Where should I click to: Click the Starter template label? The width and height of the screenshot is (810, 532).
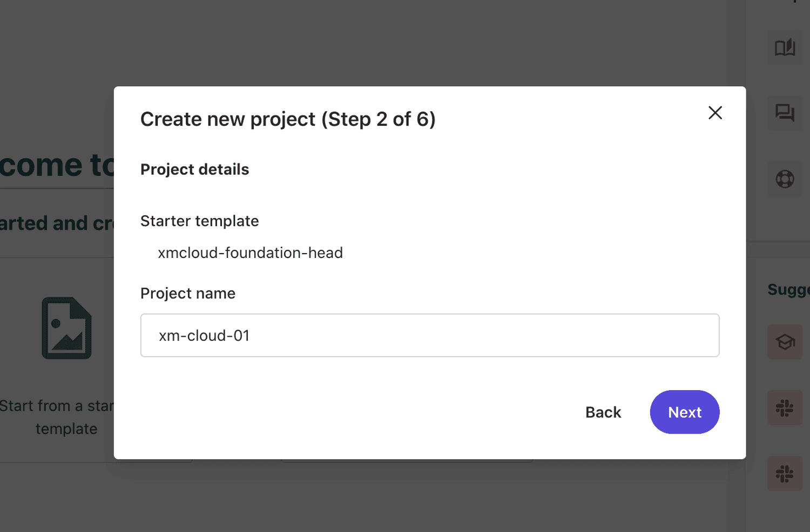coord(200,221)
